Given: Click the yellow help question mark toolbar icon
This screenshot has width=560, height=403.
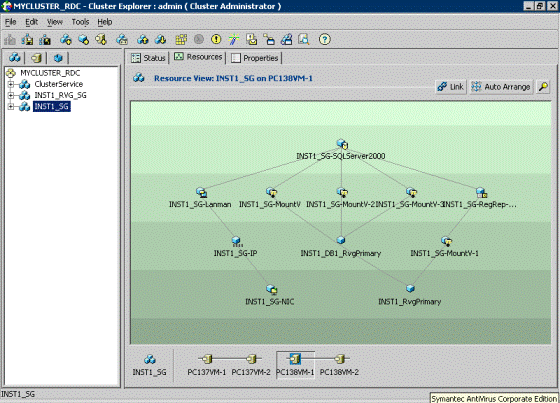Looking at the screenshot, I should click(x=324, y=39).
